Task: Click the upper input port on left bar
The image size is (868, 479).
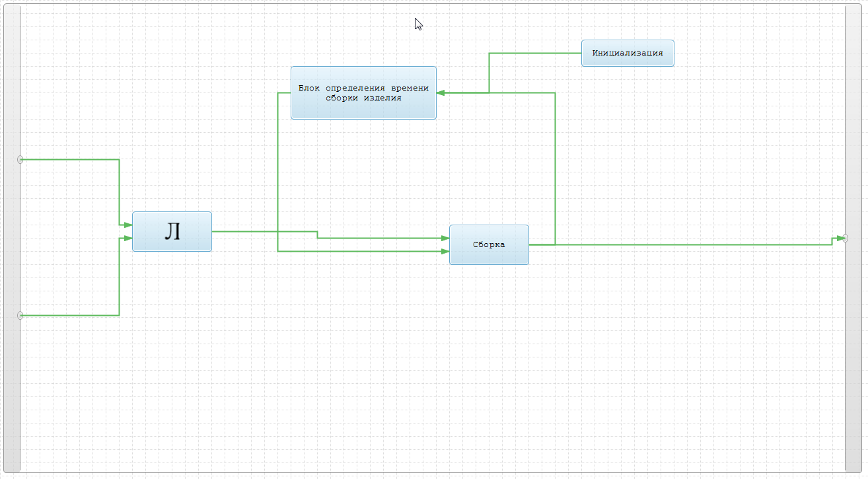Action: click(x=20, y=159)
